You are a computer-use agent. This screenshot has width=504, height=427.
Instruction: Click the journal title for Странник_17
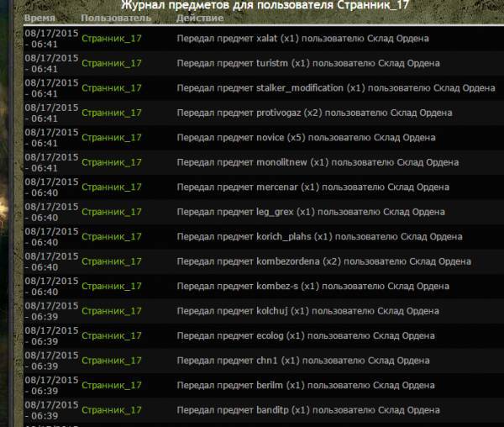tap(252, 5)
